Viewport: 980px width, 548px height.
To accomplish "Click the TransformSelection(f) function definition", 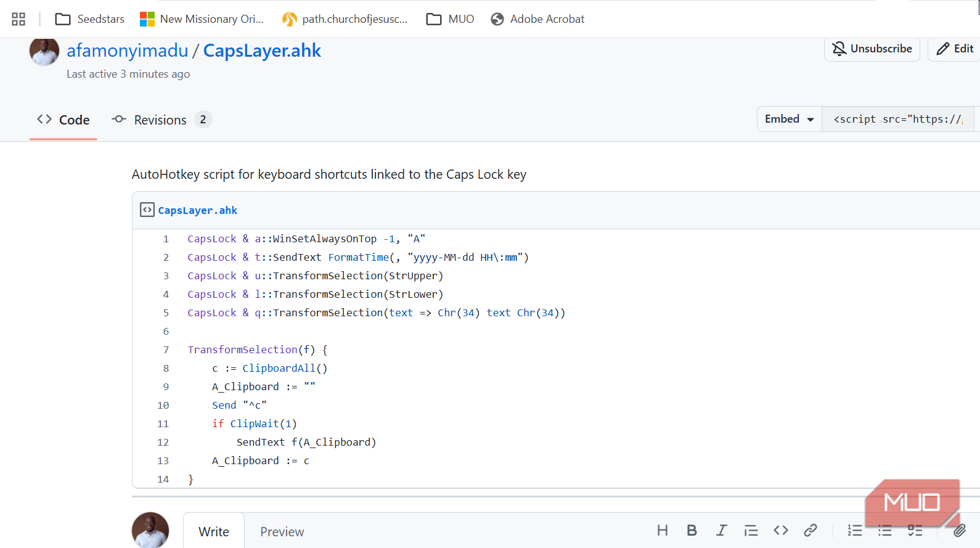I will tap(258, 350).
